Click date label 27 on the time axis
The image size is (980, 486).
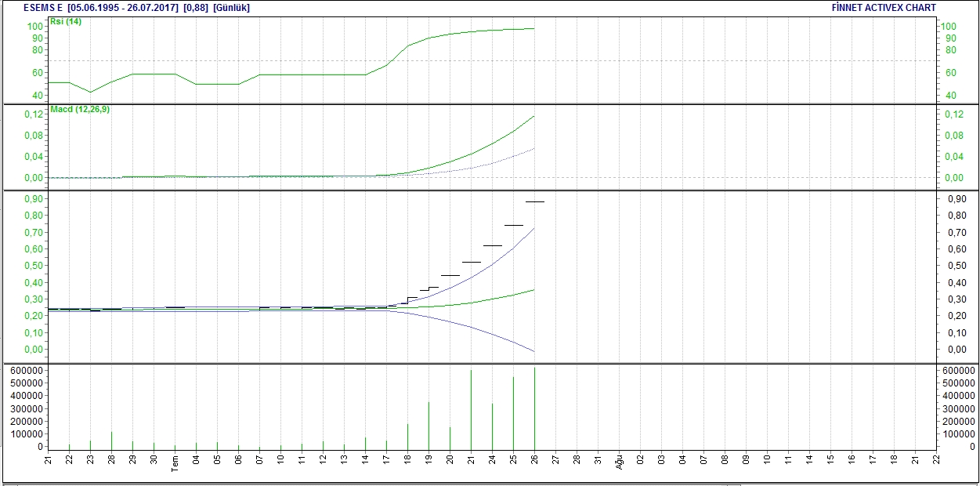pyautogui.click(x=555, y=459)
